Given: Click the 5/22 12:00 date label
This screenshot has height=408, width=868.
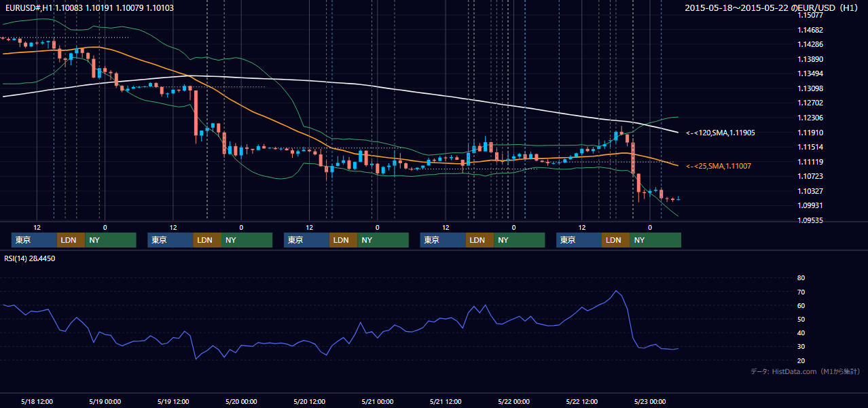Looking at the screenshot, I should pyautogui.click(x=581, y=402).
